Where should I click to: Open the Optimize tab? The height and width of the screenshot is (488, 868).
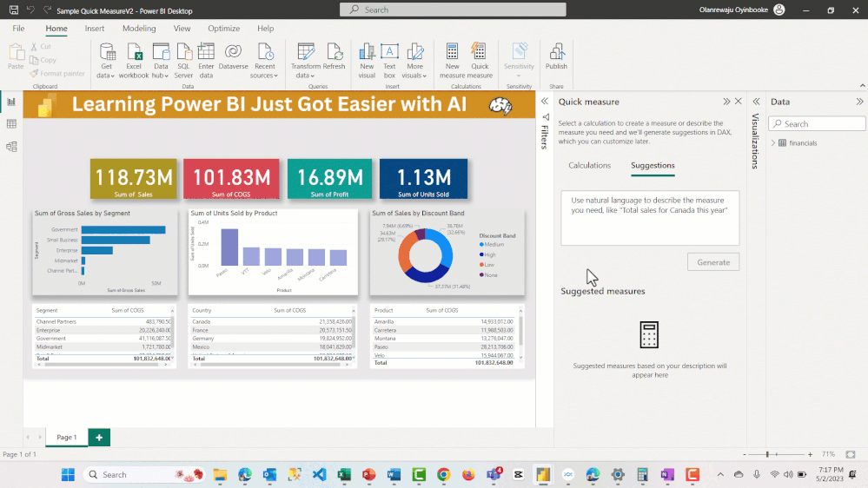(223, 28)
